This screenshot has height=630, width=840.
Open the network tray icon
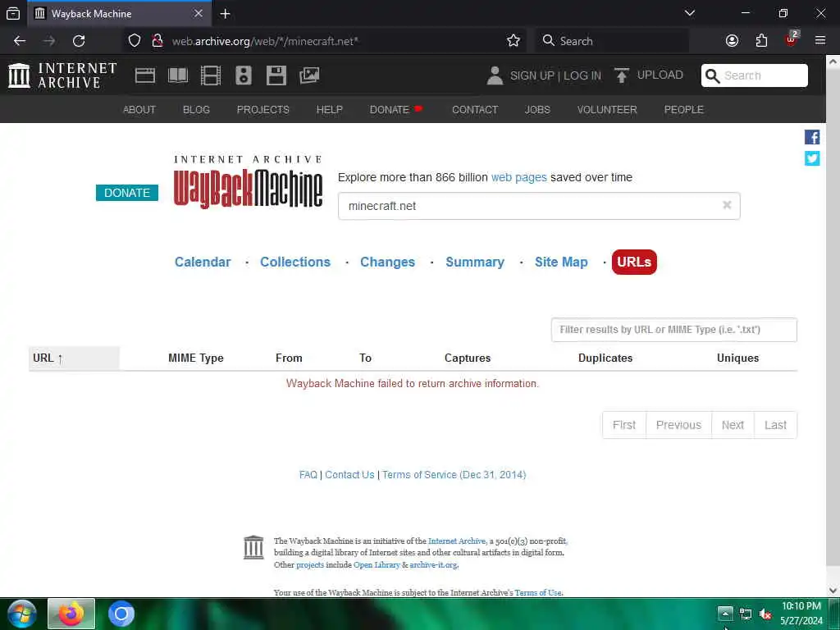(x=745, y=614)
